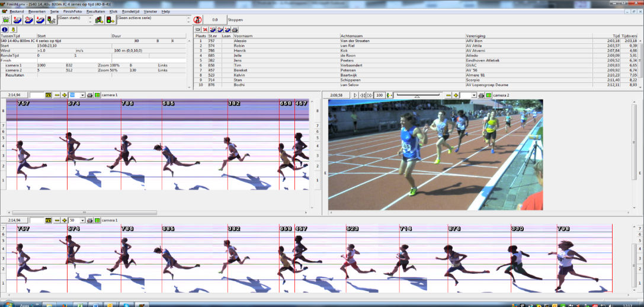This screenshot has height=307, width=644.
Task: Adjust the camera 2 playback position slider
Action: click(x=417, y=95)
